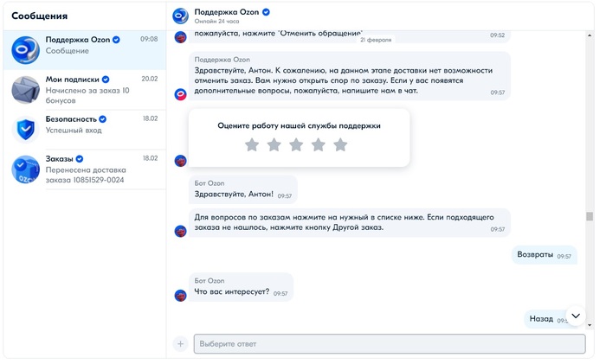Click verified badge beside sidebar Поддержка Ozon

tap(116, 40)
